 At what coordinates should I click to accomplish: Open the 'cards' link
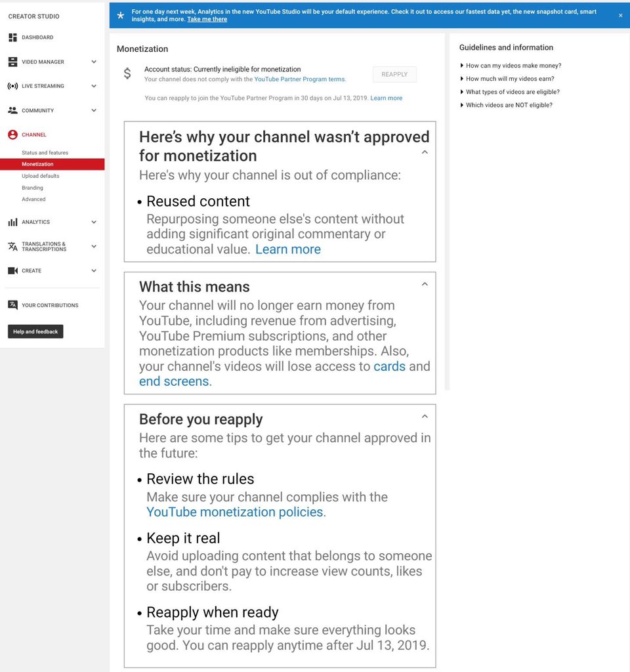(x=390, y=366)
